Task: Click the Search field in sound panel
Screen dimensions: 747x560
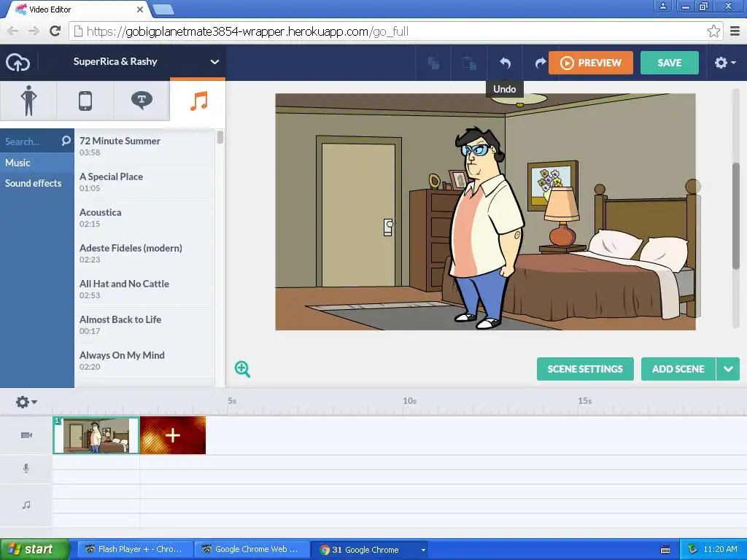Action: (29, 141)
